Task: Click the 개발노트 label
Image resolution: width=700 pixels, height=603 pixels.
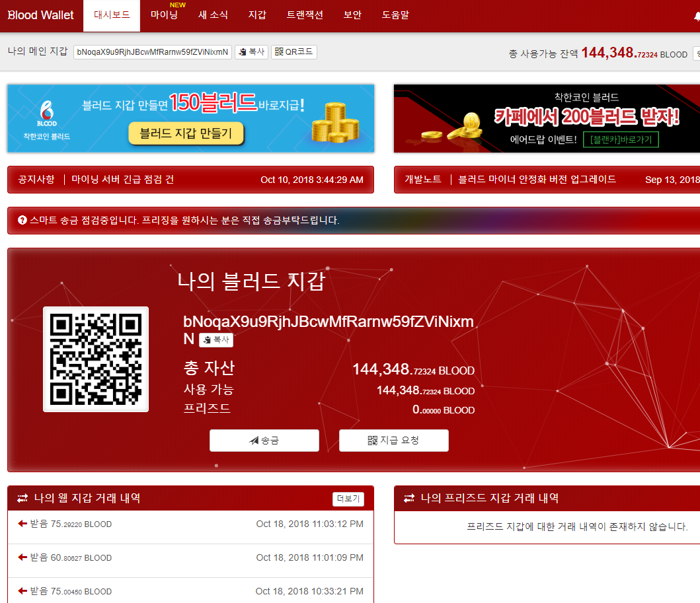Action: pyautogui.click(x=423, y=179)
